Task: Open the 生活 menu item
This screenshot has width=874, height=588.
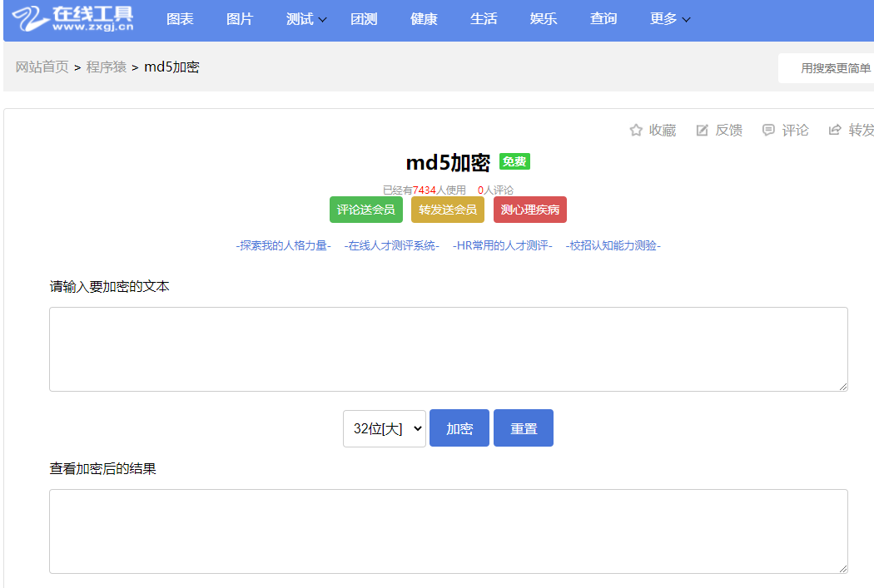Action: 484,19
